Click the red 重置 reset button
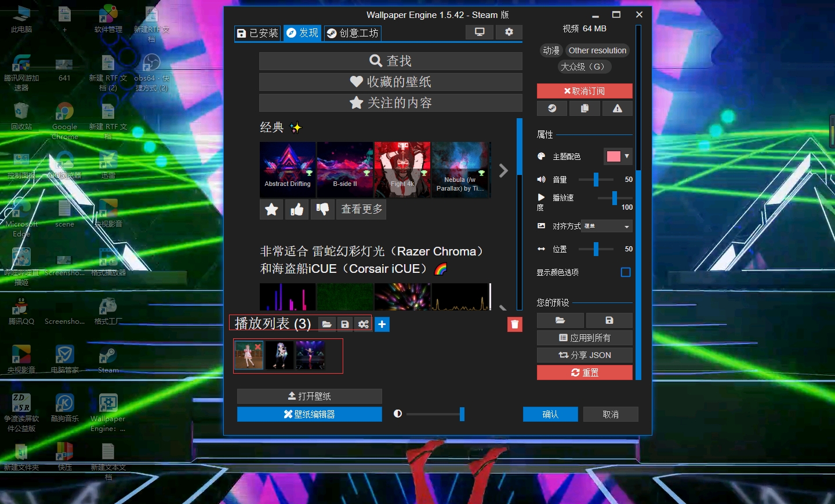Screen dimensions: 835x504 pos(584,372)
